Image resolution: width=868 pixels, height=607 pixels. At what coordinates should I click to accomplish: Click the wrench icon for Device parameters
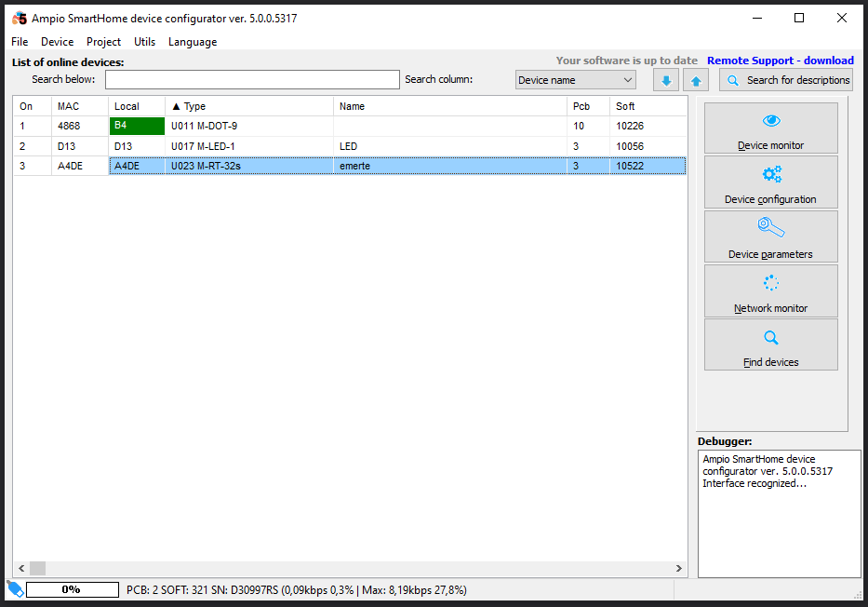tap(771, 227)
